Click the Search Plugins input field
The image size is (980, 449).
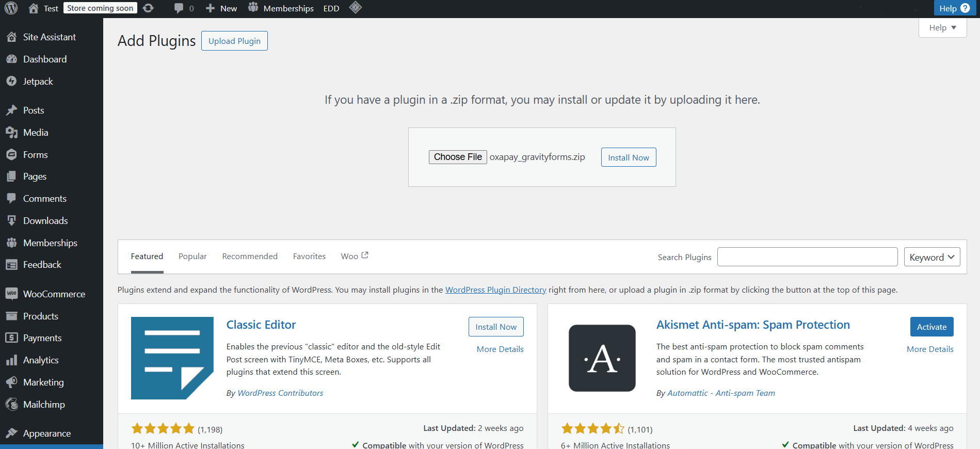coord(807,257)
